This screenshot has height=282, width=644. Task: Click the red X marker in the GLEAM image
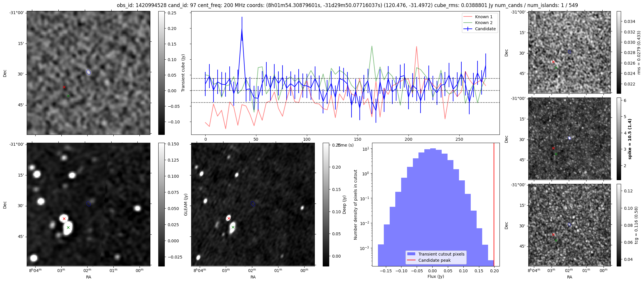click(x=64, y=219)
